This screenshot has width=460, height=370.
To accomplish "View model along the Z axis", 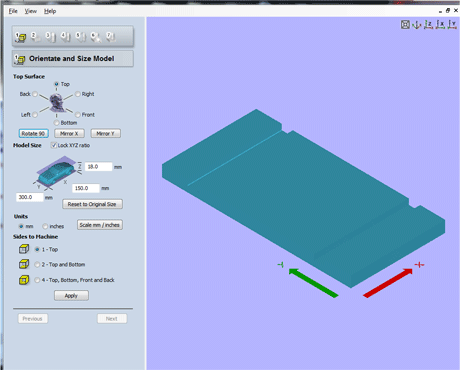I will click(x=428, y=24).
